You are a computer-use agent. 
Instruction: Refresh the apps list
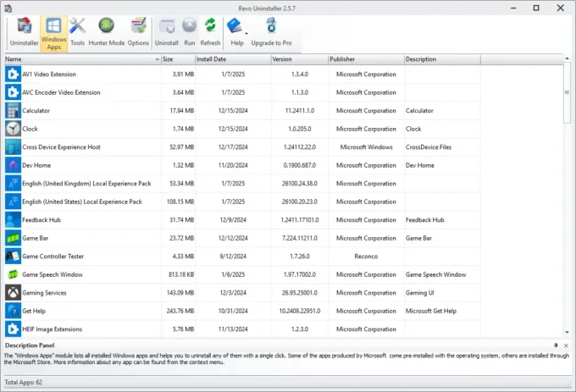[210, 32]
